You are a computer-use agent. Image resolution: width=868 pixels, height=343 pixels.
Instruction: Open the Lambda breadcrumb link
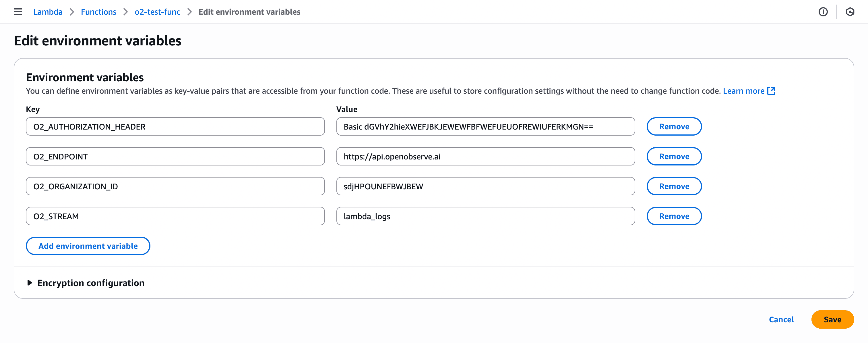tap(48, 12)
